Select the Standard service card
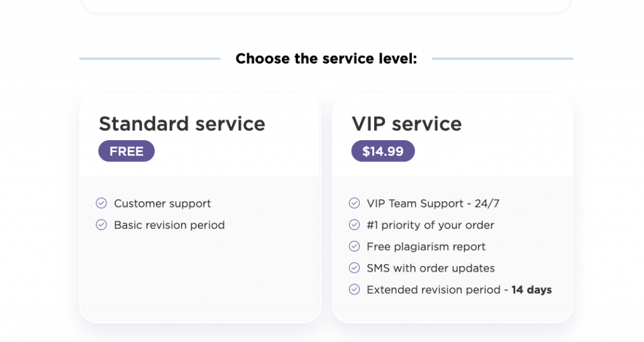This screenshot has width=644, height=342. [200, 209]
